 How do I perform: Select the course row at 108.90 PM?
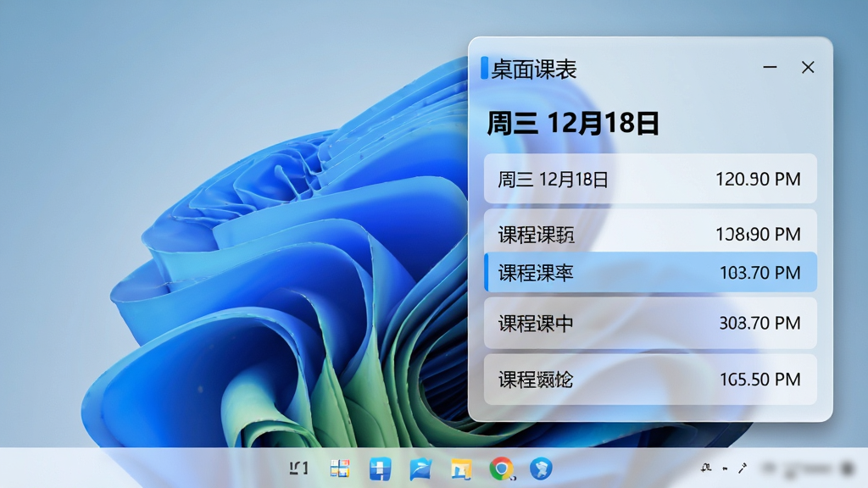(650, 231)
